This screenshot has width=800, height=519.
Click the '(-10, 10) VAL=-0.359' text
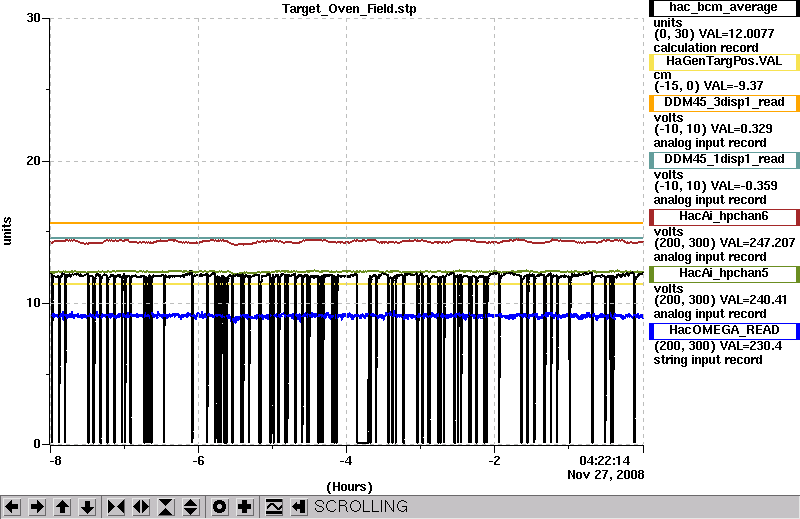coord(716,186)
